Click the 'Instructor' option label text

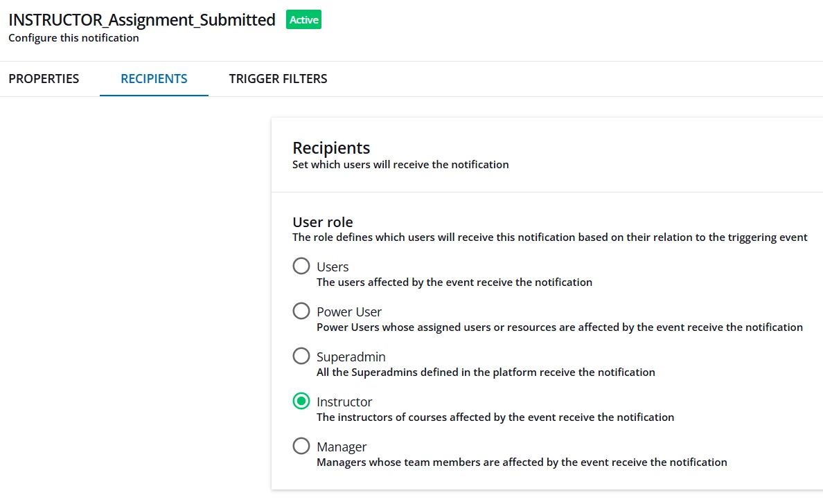tap(344, 402)
